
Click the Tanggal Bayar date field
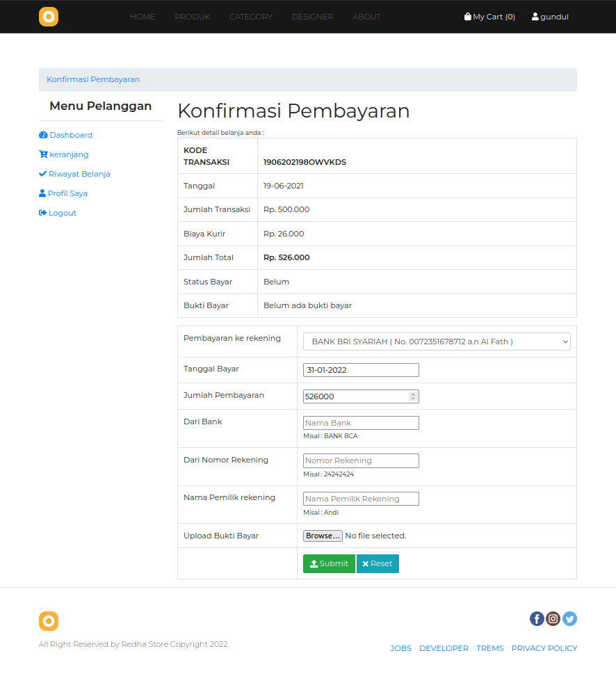[x=361, y=369]
